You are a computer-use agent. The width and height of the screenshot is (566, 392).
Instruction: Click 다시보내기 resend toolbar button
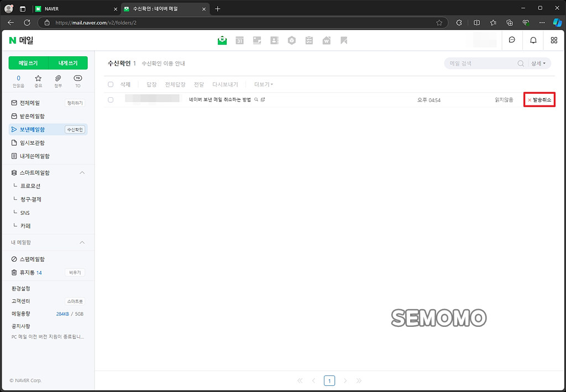pos(226,84)
